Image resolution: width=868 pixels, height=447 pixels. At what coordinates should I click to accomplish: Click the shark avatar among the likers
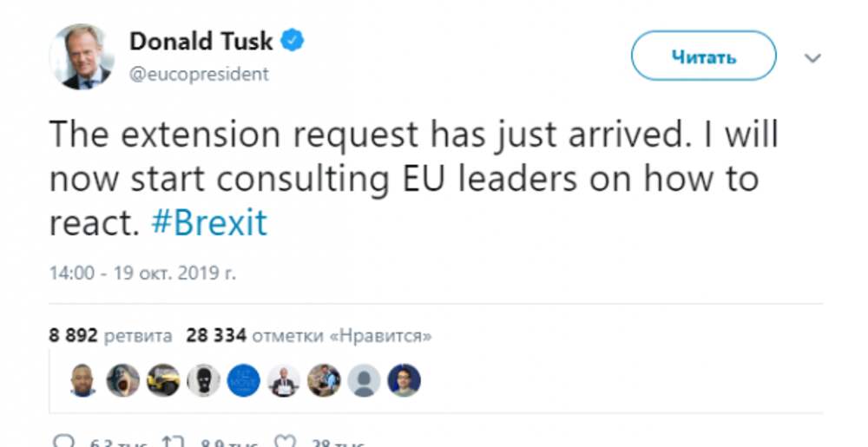(x=122, y=380)
